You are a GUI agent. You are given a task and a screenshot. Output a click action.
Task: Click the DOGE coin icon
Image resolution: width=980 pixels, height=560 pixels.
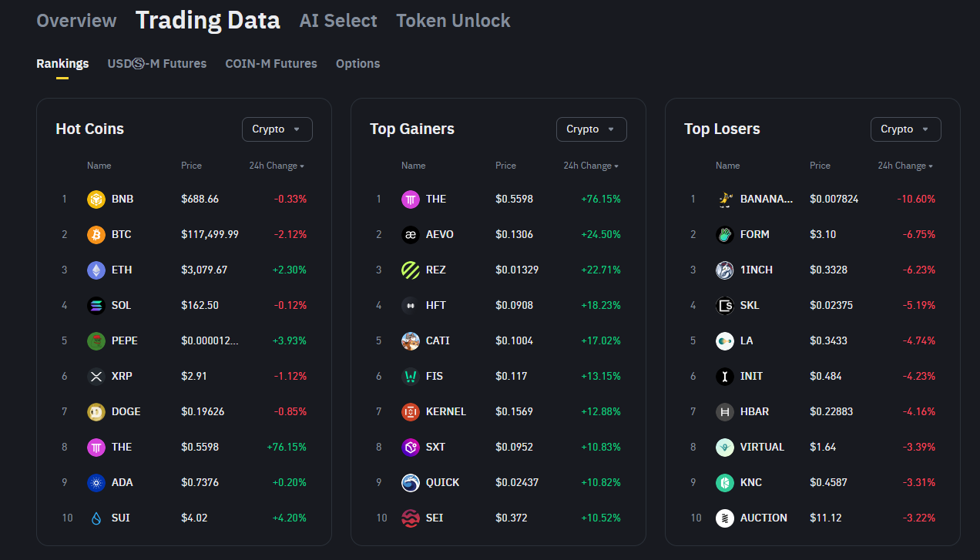coord(96,411)
